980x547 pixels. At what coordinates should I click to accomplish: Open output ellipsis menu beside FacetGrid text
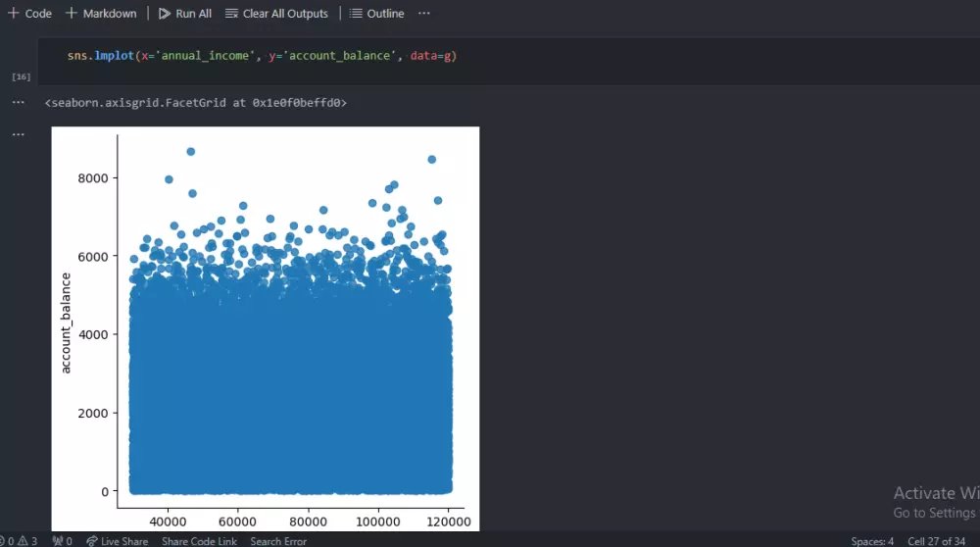pyautogui.click(x=18, y=102)
